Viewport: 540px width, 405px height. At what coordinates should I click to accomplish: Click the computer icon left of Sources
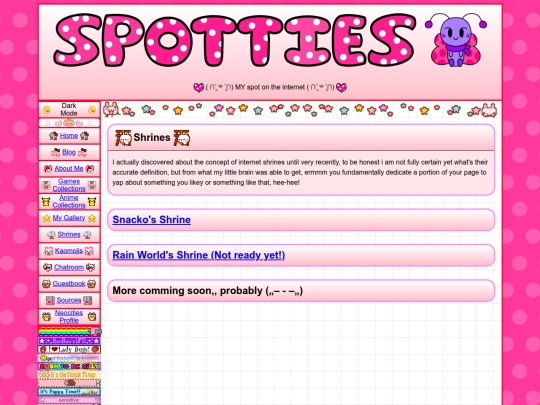click(50, 300)
